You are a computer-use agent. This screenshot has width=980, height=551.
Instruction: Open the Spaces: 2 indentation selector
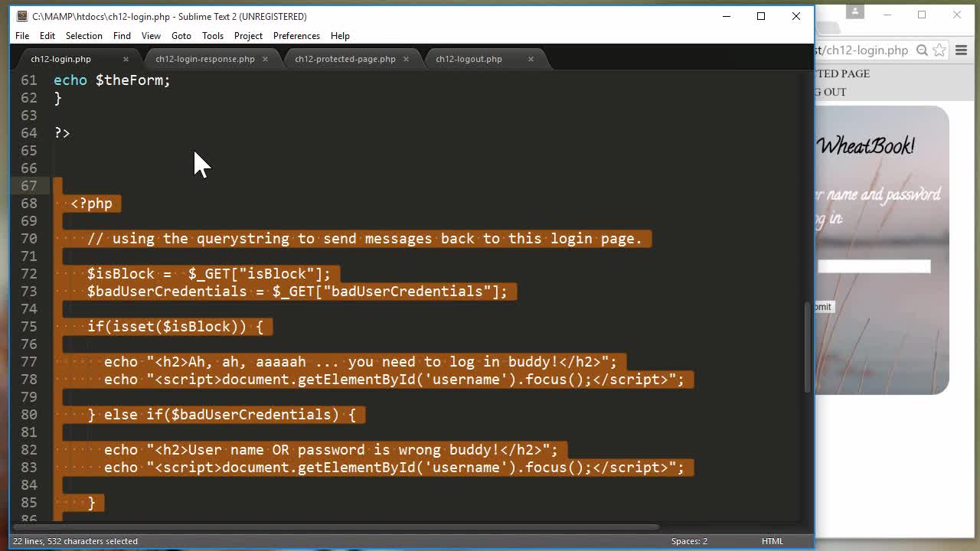pyautogui.click(x=689, y=541)
